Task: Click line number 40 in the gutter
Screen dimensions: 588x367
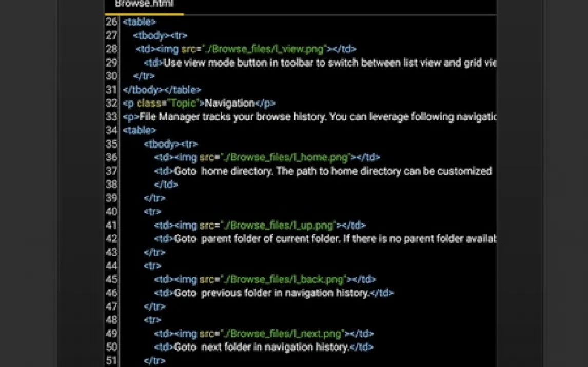Action: [111, 212]
